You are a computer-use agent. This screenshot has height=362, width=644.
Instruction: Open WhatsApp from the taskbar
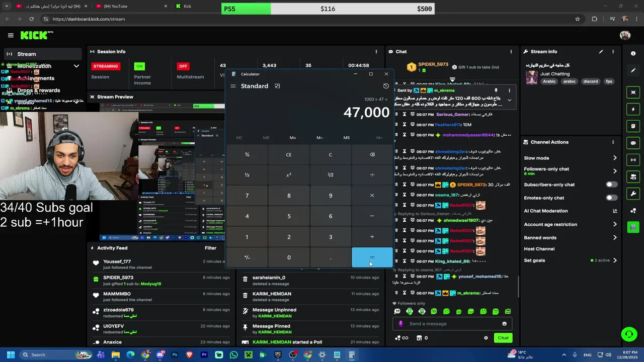click(233, 355)
